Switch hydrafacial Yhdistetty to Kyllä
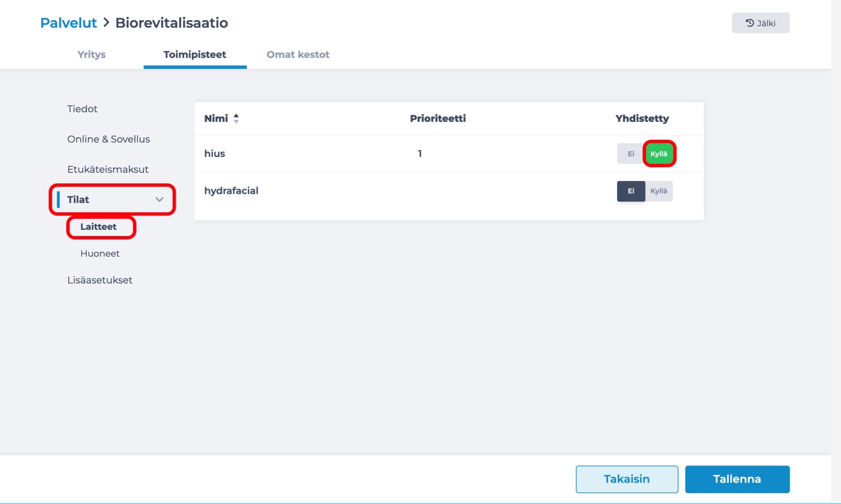 (659, 191)
